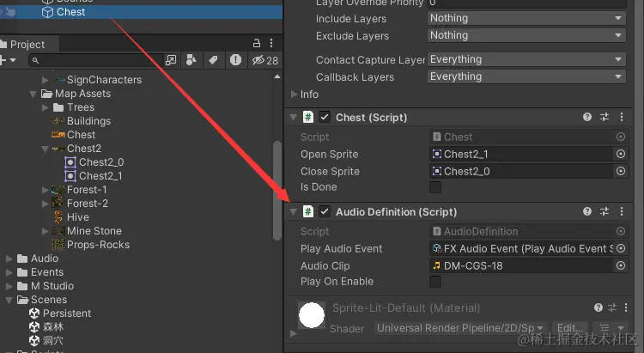Open Audio Definition help reference icon

pyautogui.click(x=587, y=211)
